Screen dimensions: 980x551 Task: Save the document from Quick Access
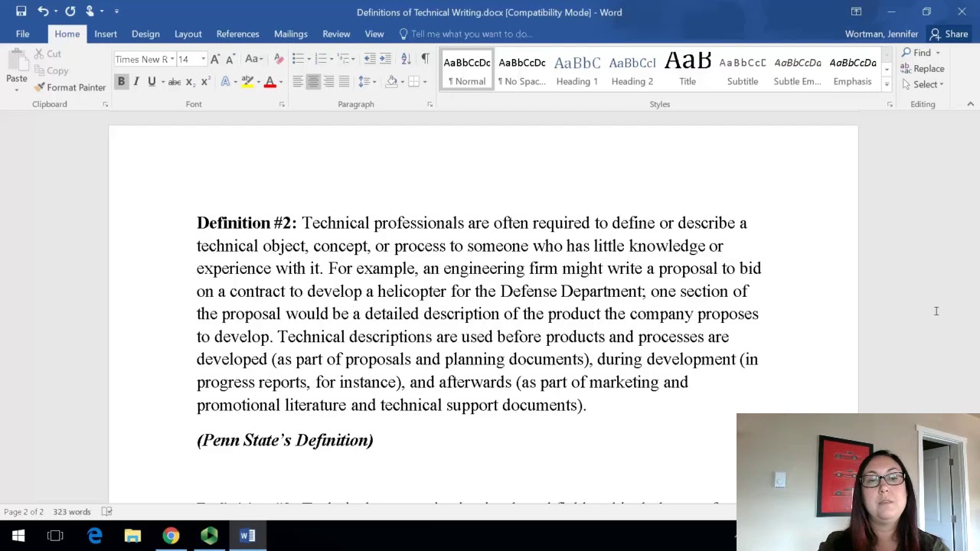click(x=21, y=11)
